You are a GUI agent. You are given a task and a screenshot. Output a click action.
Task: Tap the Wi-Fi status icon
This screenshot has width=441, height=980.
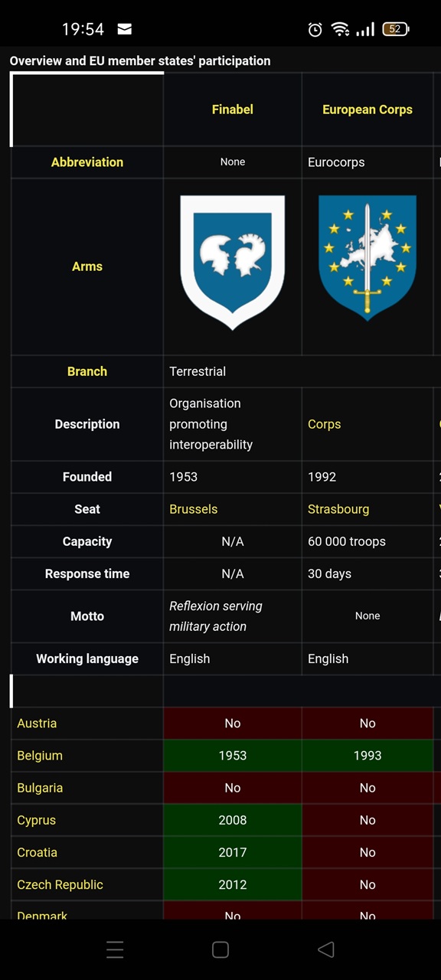click(x=341, y=29)
